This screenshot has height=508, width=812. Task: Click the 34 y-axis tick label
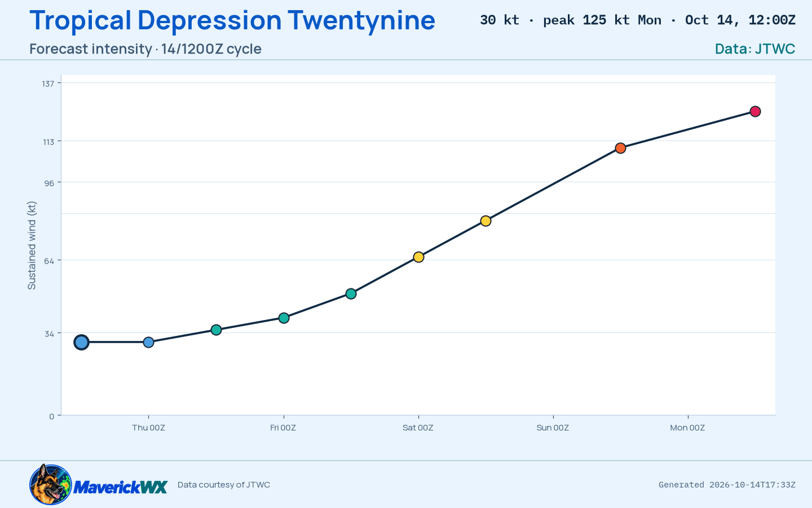tap(50, 334)
